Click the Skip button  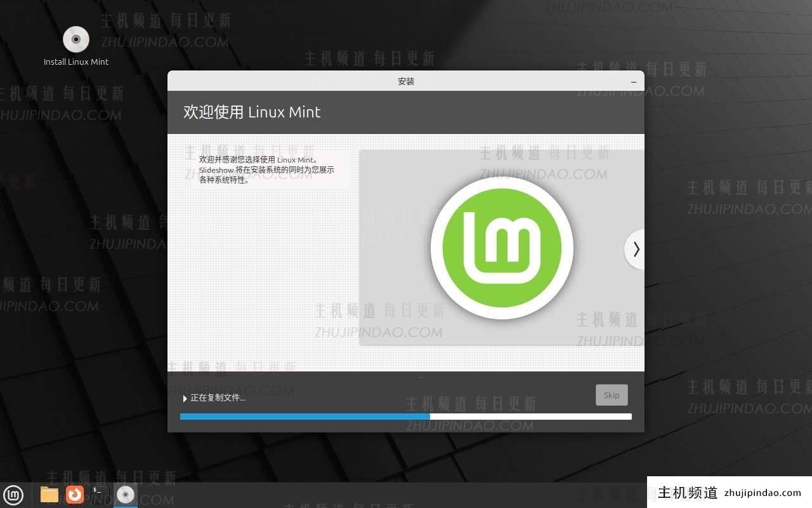[x=612, y=395]
